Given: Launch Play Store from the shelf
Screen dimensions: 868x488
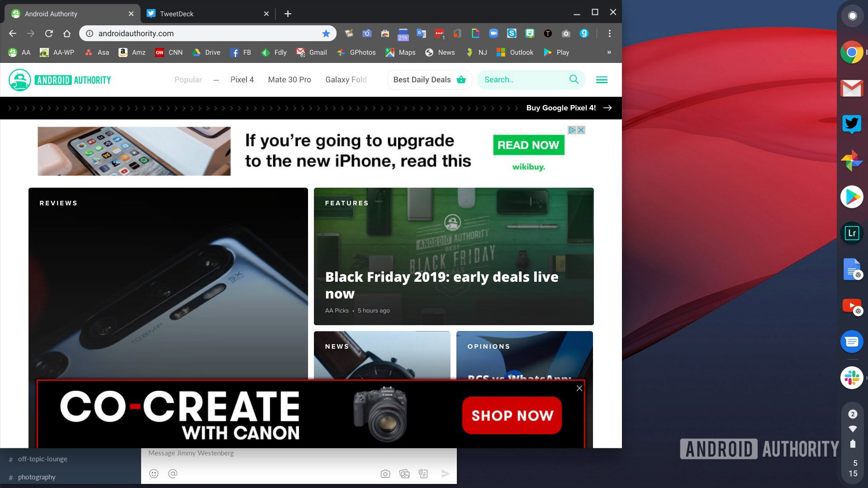Looking at the screenshot, I should pos(852,197).
